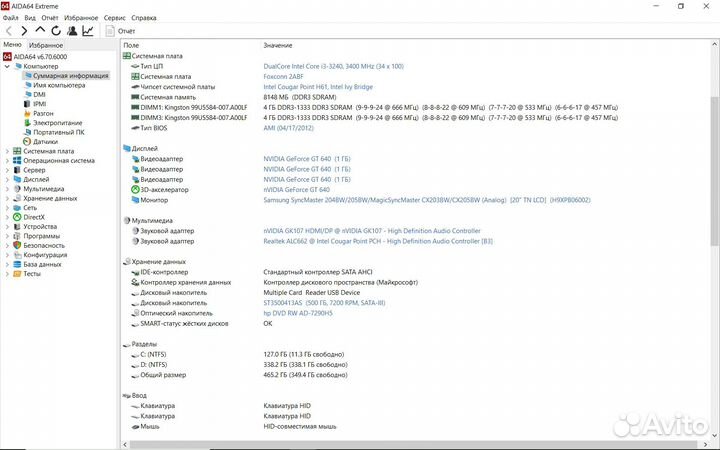The width and height of the screenshot is (720, 450).
Task: Click the Back navigation arrow in toolbar
Action: [9, 31]
